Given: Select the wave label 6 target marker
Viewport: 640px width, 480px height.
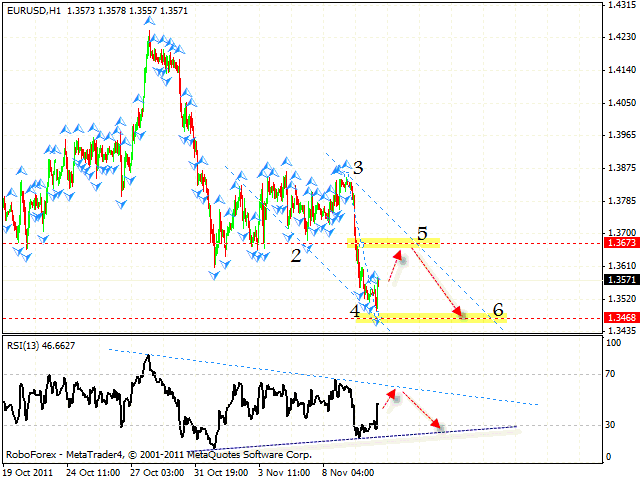Looking at the screenshot, I should coord(497,309).
